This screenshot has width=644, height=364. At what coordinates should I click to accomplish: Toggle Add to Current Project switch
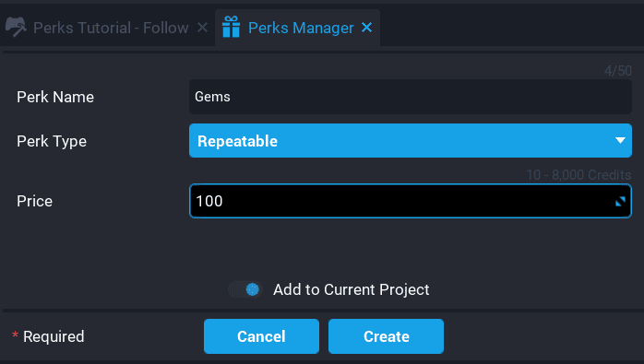pos(245,289)
